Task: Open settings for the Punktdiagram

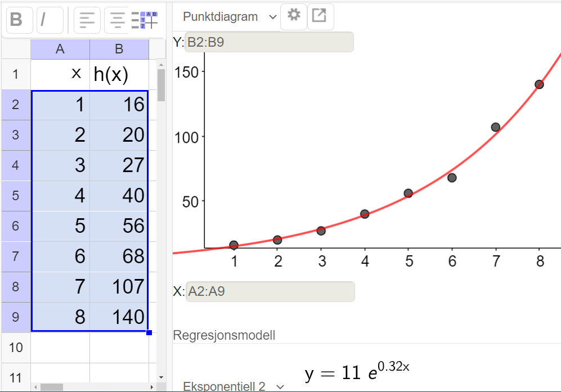Action: 293,16
